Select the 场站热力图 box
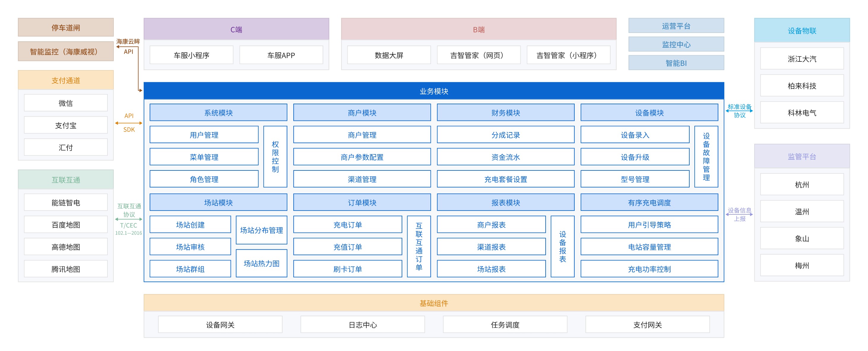The image size is (868, 351). click(262, 263)
